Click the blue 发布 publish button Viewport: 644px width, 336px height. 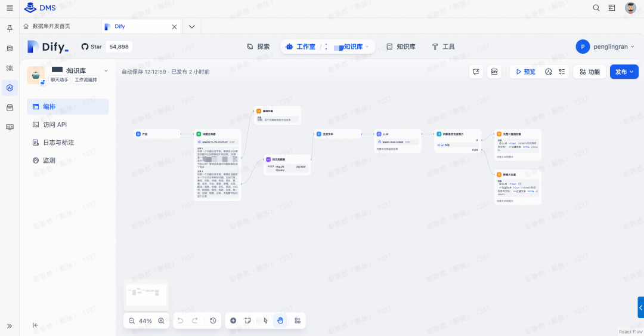[624, 72]
